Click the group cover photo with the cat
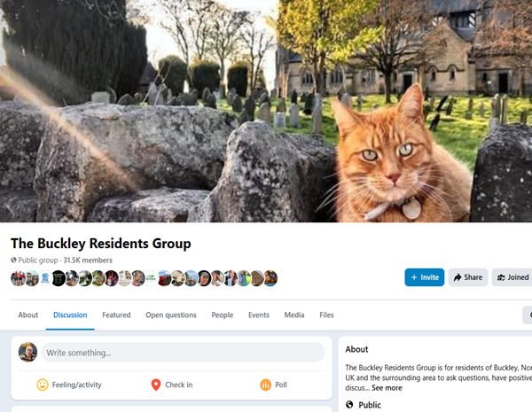Viewport: 532px width, 412px height. click(x=266, y=111)
